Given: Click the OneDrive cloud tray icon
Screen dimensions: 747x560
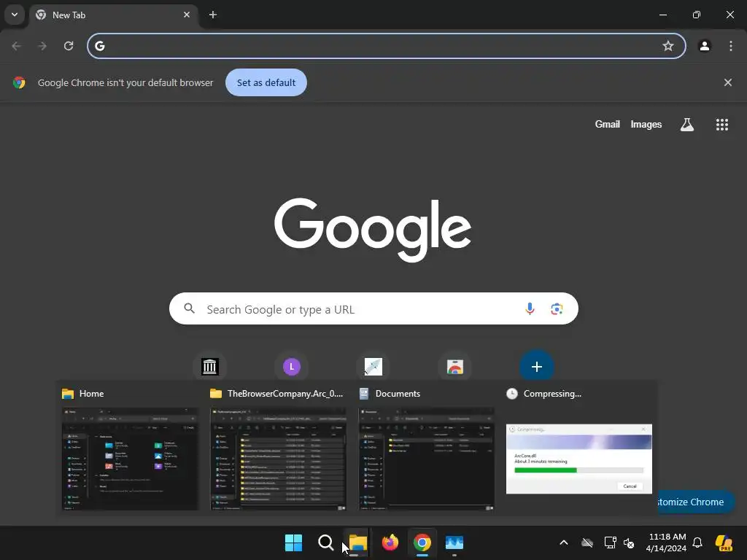Looking at the screenshot, I should point(587,542).
